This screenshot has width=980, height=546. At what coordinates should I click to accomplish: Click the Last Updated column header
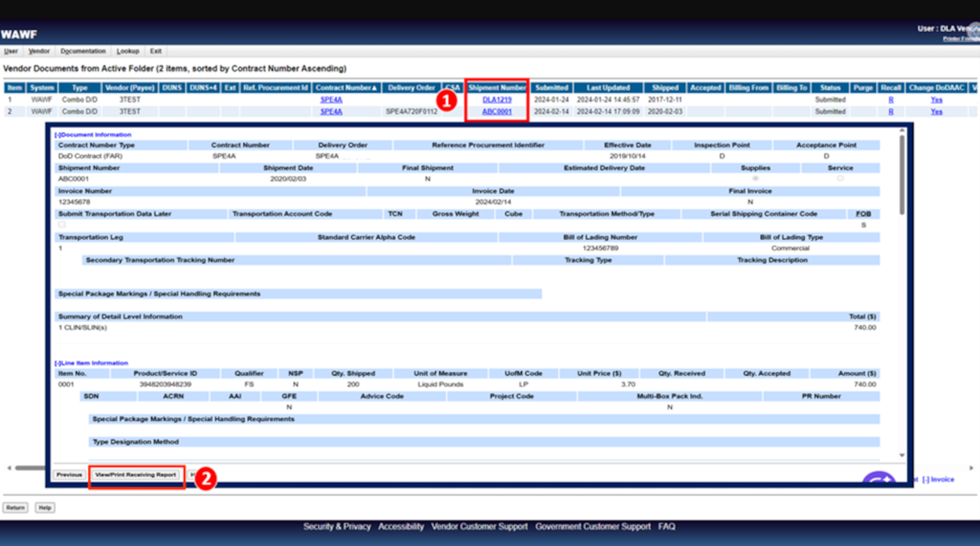point(608,88)
